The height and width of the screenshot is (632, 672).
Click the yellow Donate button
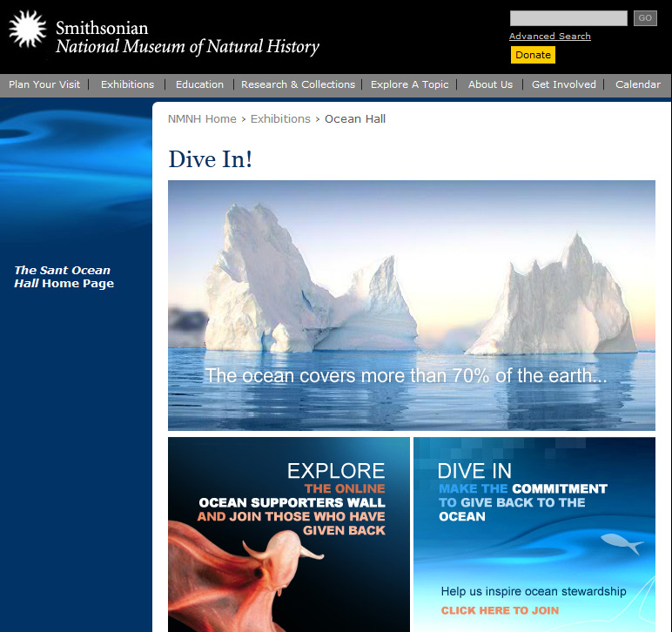[x=533, y=55]
